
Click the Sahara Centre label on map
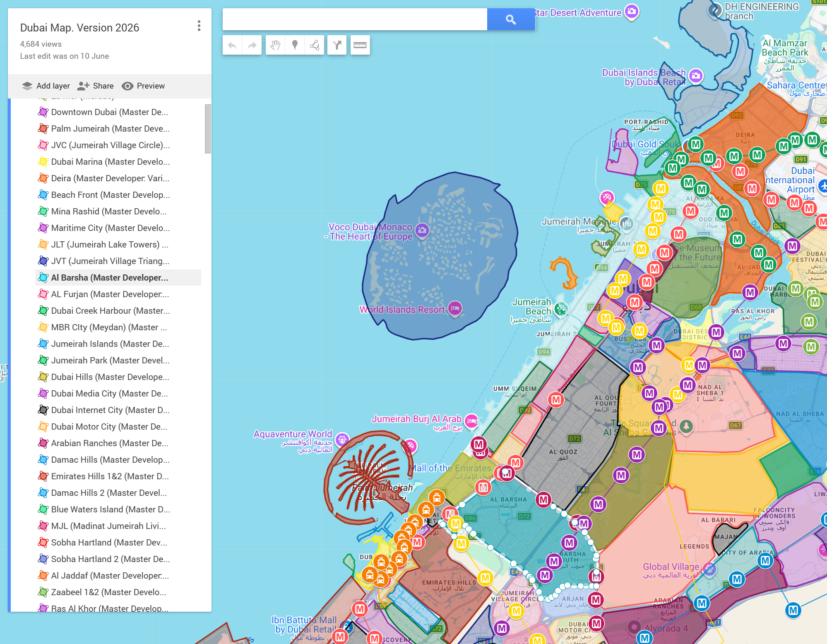(796, 89)
